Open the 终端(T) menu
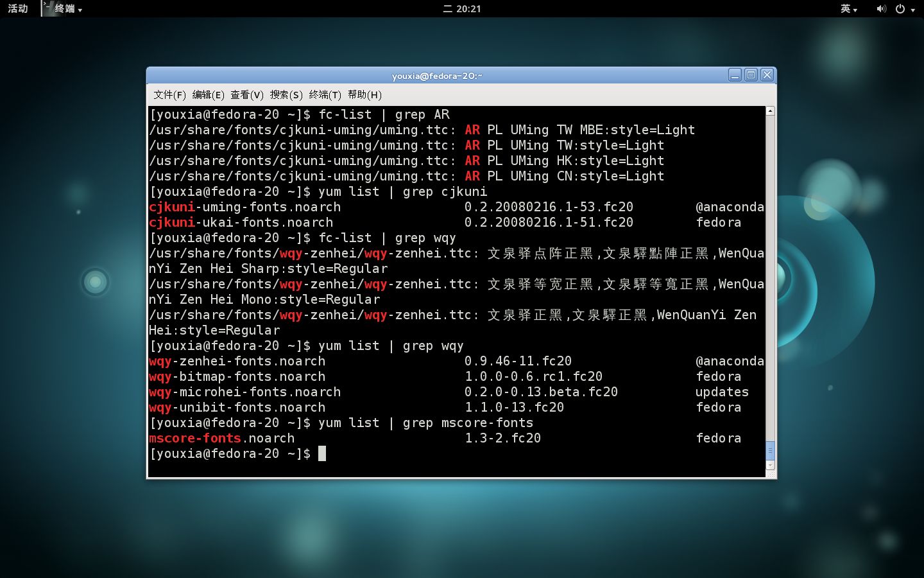Image resolution: width=924 pixels, height=578 pixels. click(323, 94)
